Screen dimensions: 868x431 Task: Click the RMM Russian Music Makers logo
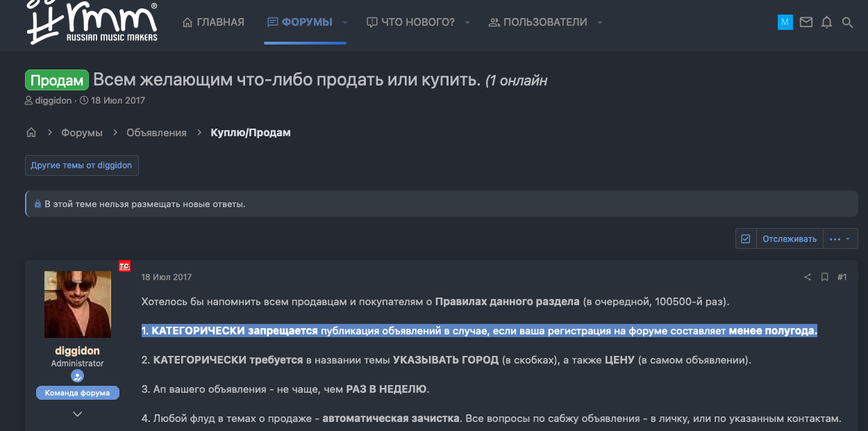pyautogui.click(x=92, y=22)
